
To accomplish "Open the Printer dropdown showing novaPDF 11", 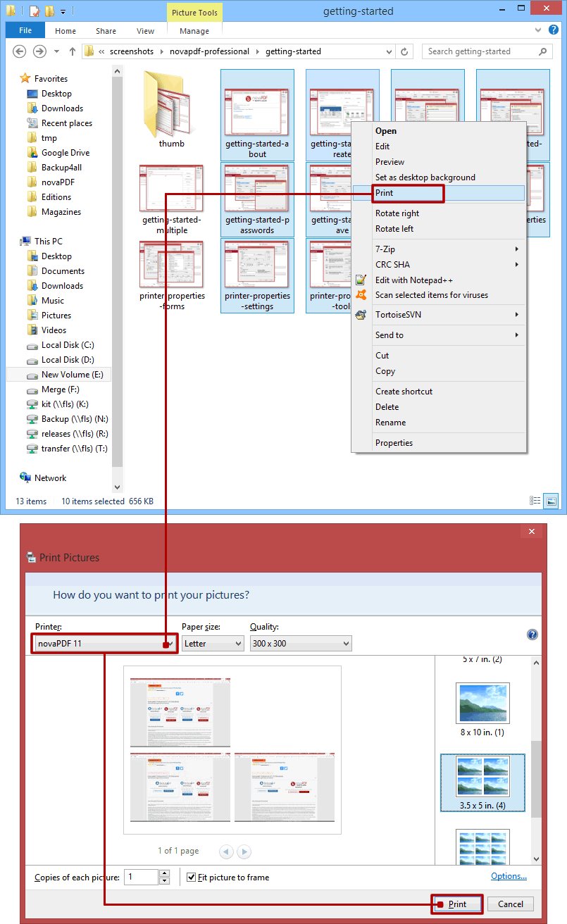I will (104, 644).
